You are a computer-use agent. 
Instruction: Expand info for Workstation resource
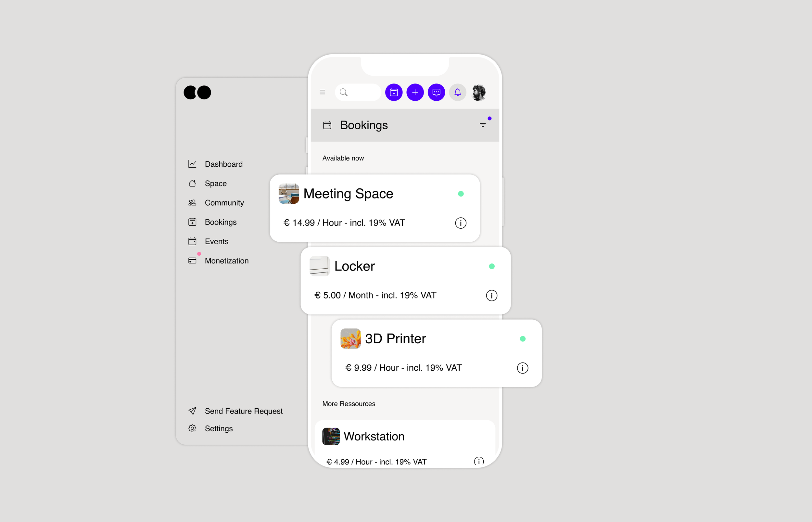pos(478,461)
